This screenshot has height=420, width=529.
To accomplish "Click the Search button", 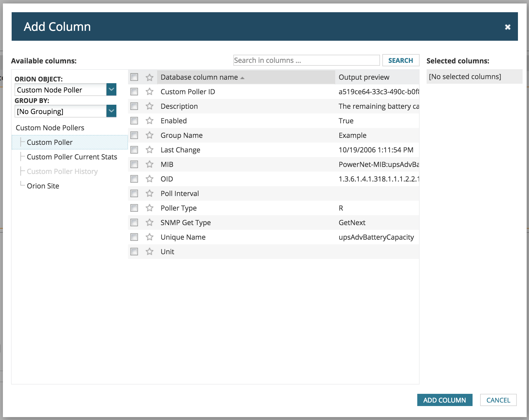I will [401, 60].
